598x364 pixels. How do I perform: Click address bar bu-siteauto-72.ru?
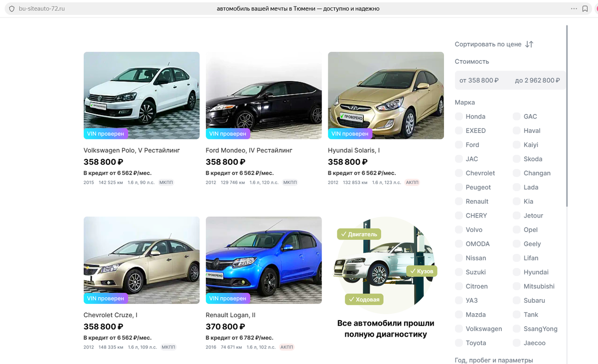click(42, 9)
